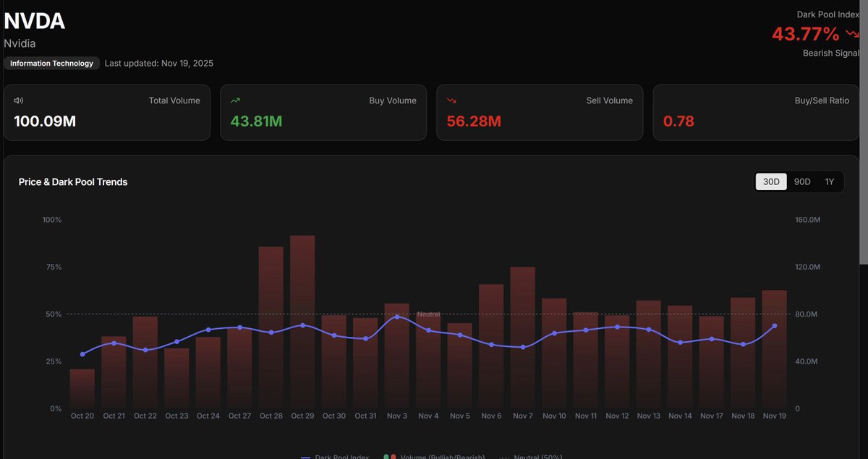868x459 pixels.
Task: Click the Nov 19 Dark Pool Index line point
Action: [775, 326]
